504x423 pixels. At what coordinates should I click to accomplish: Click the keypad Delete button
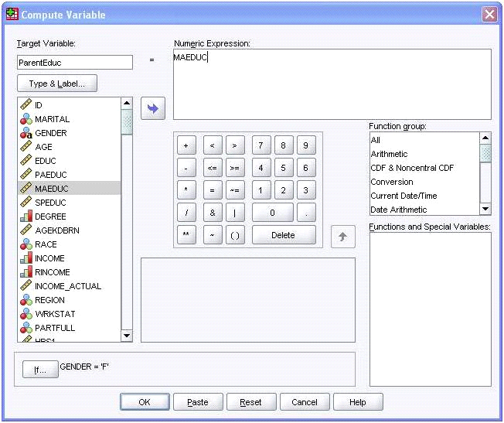point(284,235)
